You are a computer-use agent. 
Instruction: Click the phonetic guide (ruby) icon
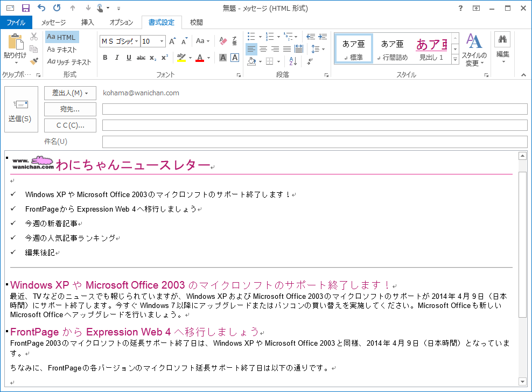(x=234, y=41)
